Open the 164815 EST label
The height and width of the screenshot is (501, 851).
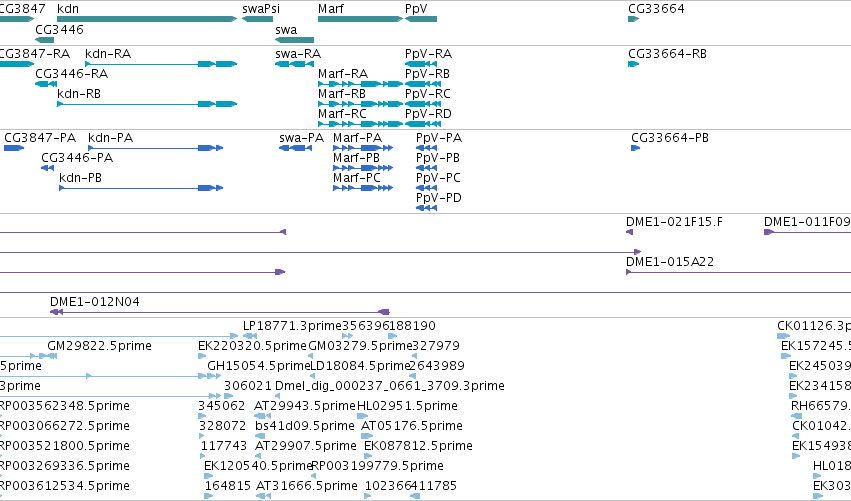[228, 486]
